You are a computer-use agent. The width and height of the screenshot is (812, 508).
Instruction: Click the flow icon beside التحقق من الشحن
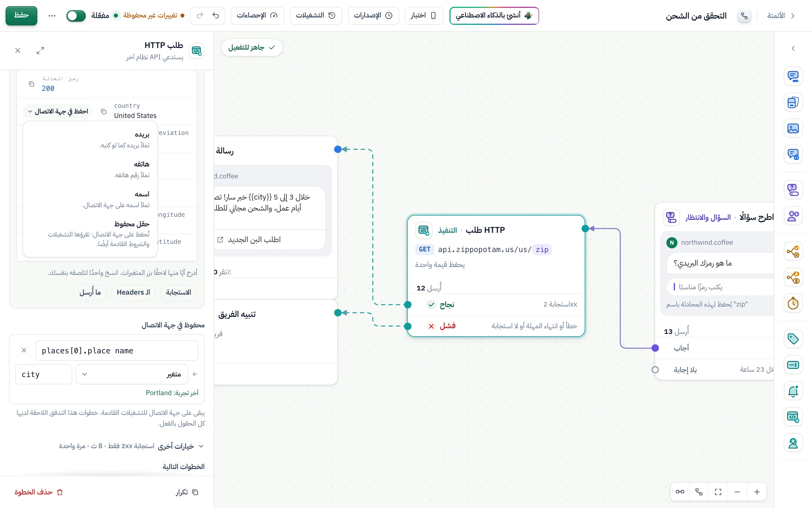tap(744, 16)
